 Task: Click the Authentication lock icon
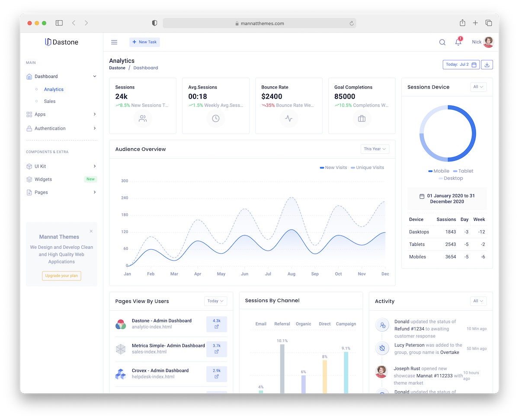pyautogui.click(x=29, y=128)
